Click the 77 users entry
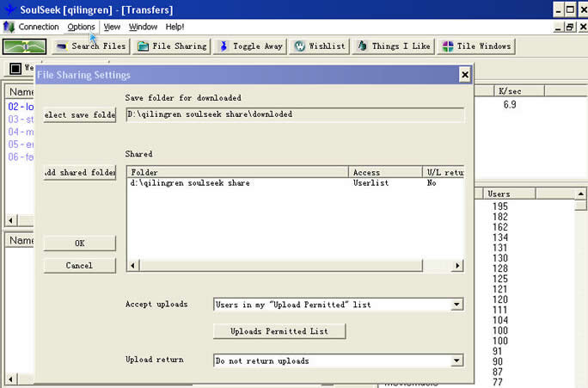588x388 pixels. click(x=498, y=382)
